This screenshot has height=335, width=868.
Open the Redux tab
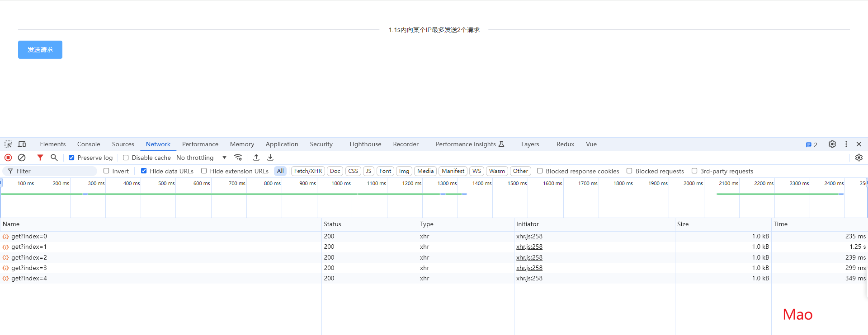tap(565, 144)
